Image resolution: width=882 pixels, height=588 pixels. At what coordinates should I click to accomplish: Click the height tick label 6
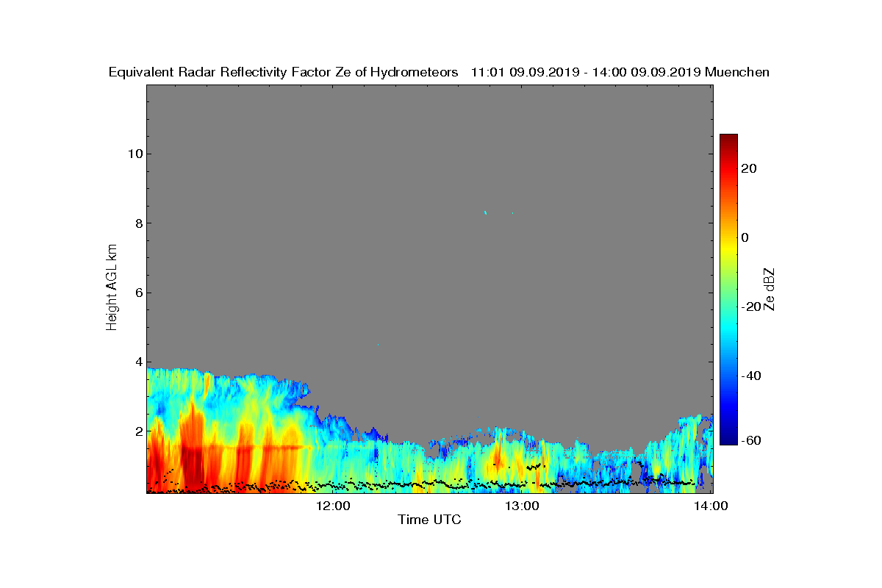click(x=137, y=293)
